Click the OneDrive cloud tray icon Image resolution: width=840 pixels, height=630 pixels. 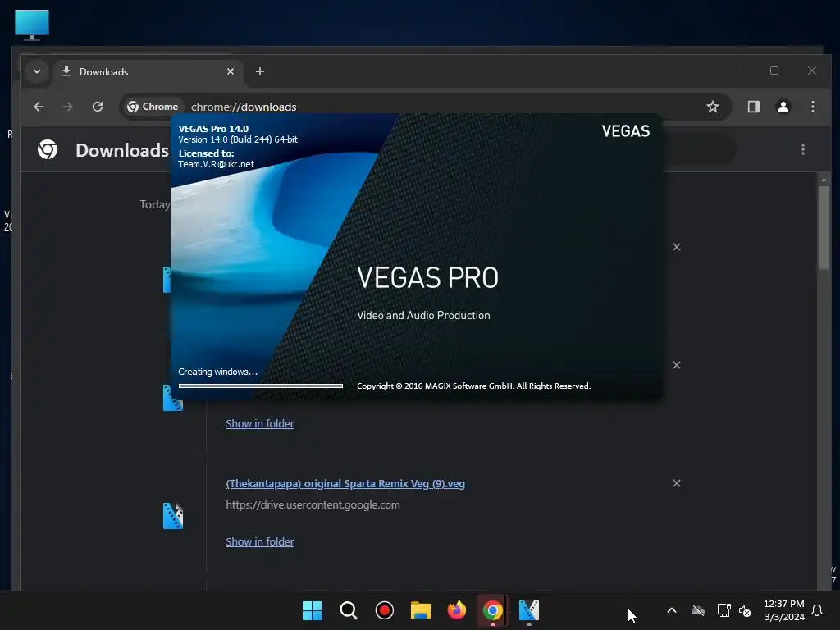click(697, 610)
